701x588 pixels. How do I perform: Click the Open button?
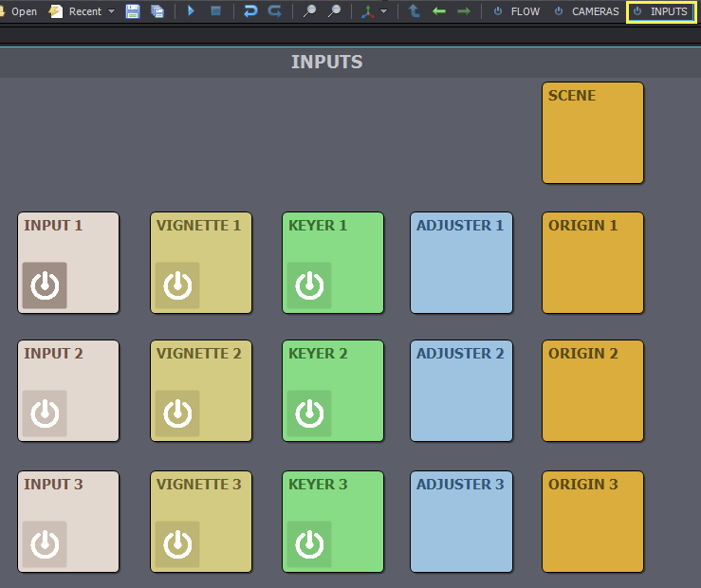coord(19,11)
